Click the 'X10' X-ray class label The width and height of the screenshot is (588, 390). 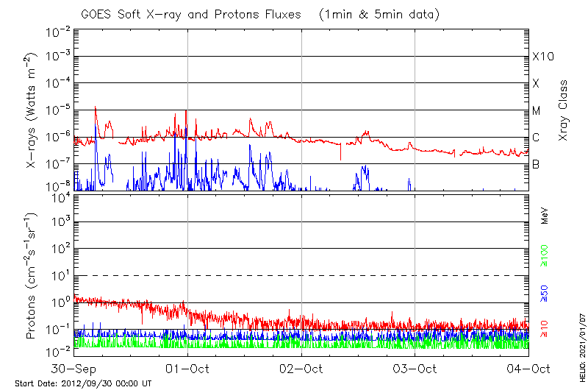pyautogui.click(x=542, y=57)
